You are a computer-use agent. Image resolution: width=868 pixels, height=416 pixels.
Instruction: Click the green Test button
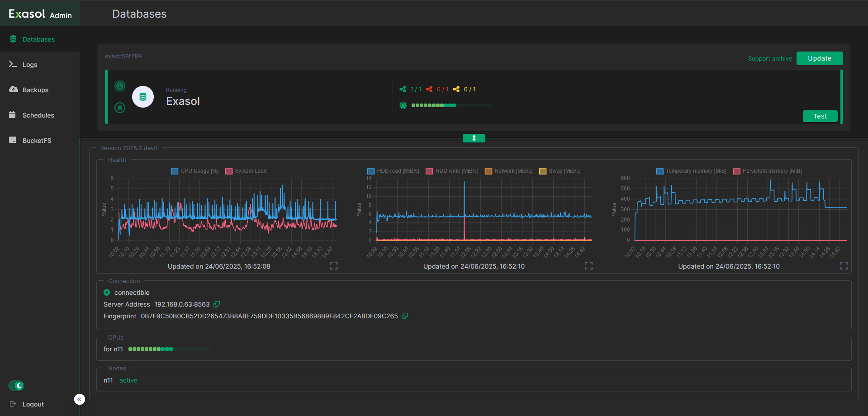[x=820, y=116]
